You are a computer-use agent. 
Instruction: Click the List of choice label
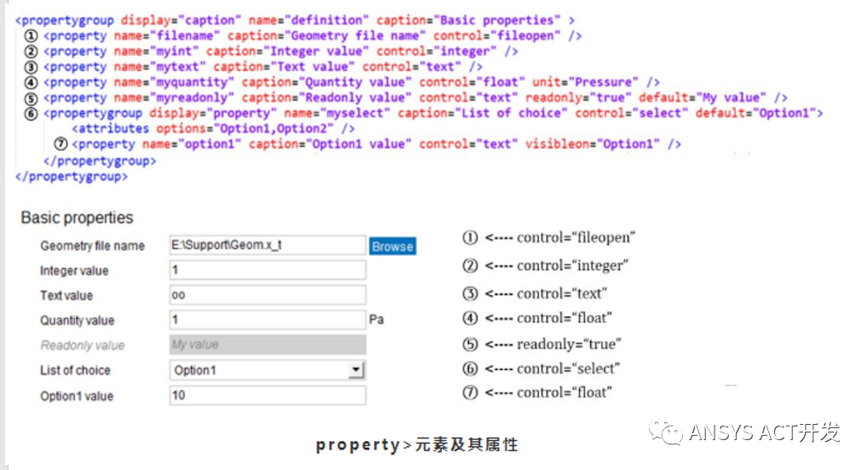pos(75,370)
